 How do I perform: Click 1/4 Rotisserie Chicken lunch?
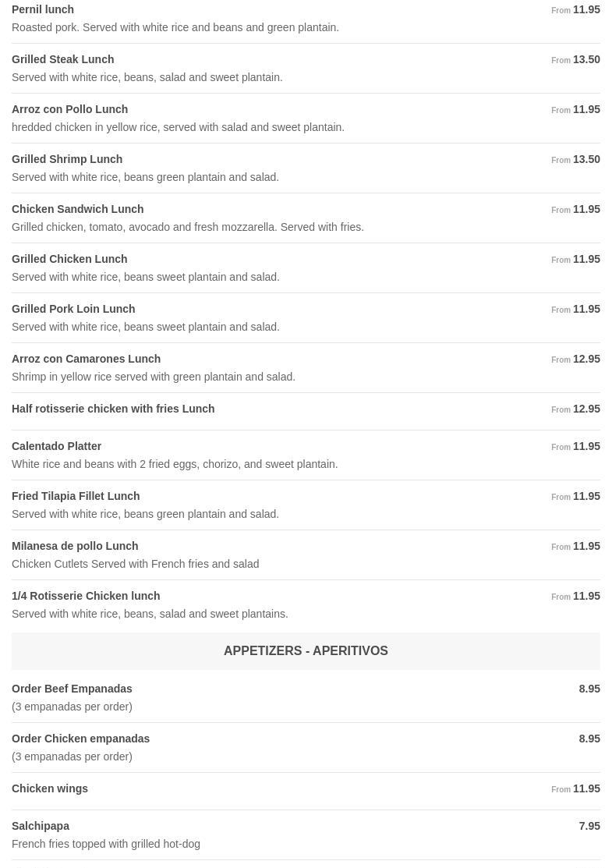[86, 596]
